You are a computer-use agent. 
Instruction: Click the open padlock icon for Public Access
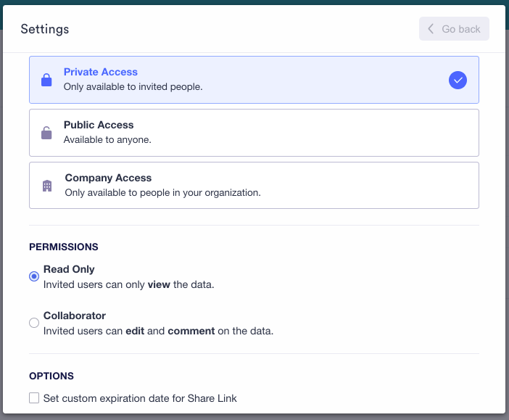pos(46,133)
